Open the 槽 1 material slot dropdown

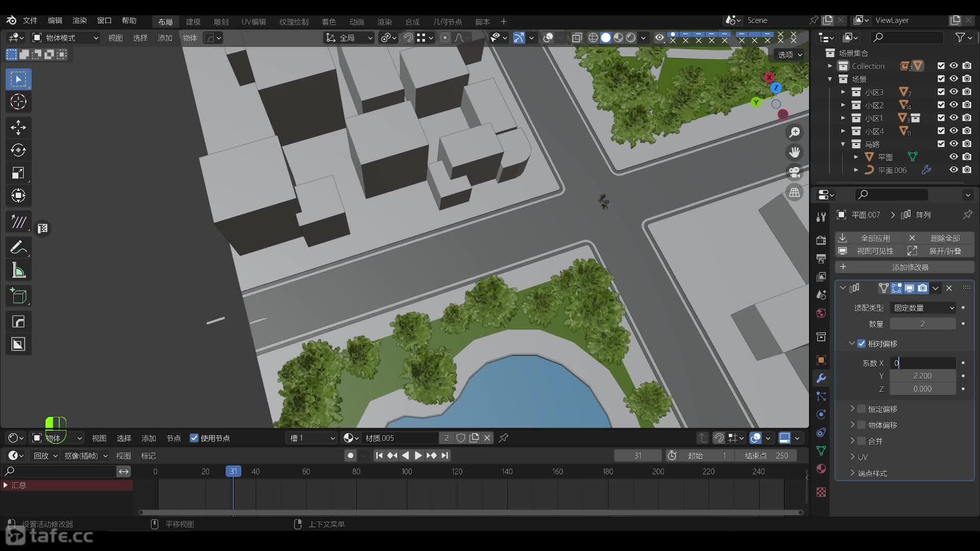[312, 438]
